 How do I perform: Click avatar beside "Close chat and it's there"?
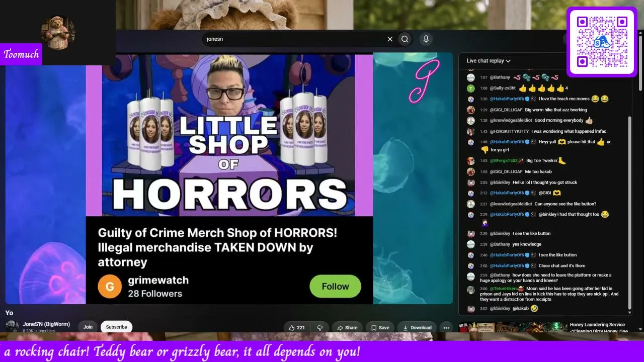coord(470,266)
